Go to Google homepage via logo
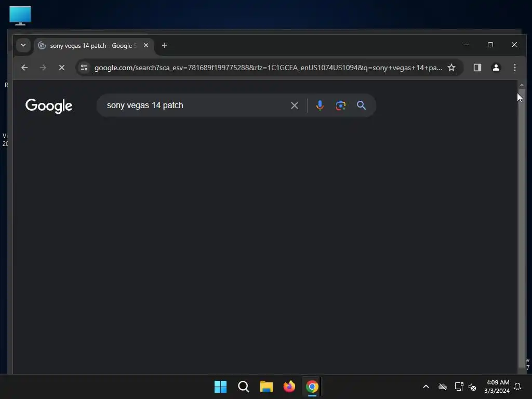532x399 pixels. point(49,106)
